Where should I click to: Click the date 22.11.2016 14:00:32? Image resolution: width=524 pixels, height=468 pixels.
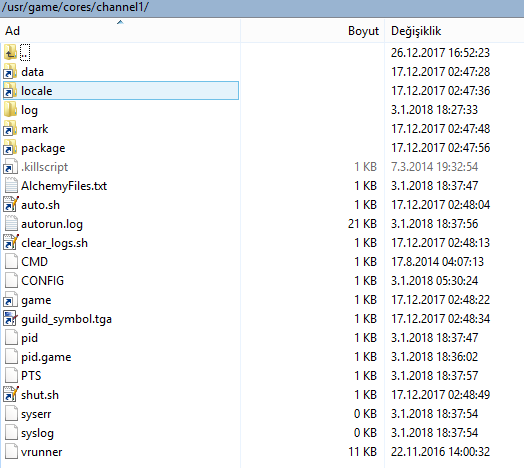coord(440,452)
